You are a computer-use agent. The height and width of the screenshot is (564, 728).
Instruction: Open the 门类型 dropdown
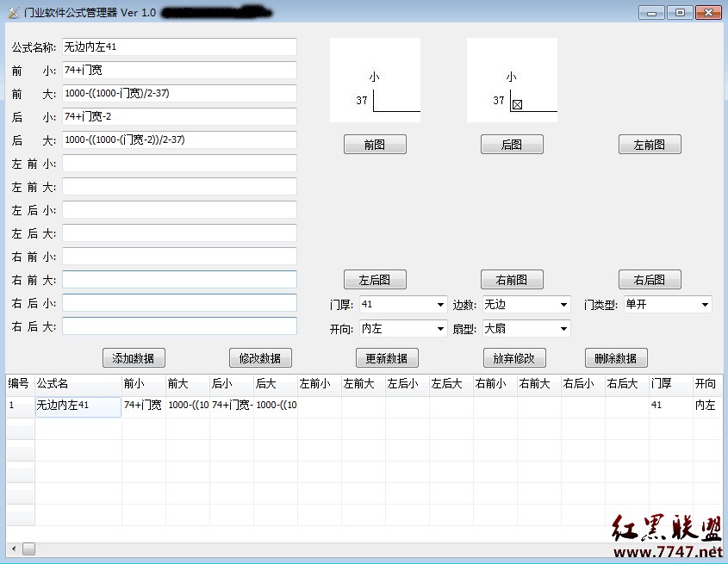click(668, 305)
